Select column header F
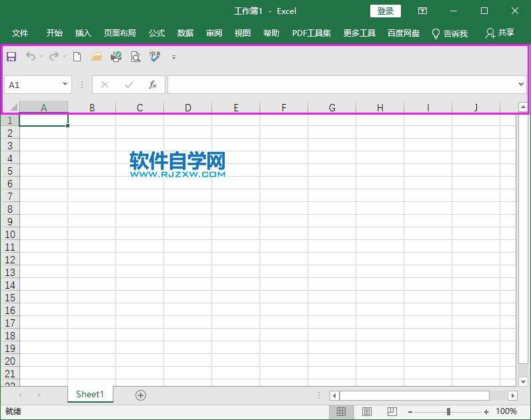 coord(284,107)
